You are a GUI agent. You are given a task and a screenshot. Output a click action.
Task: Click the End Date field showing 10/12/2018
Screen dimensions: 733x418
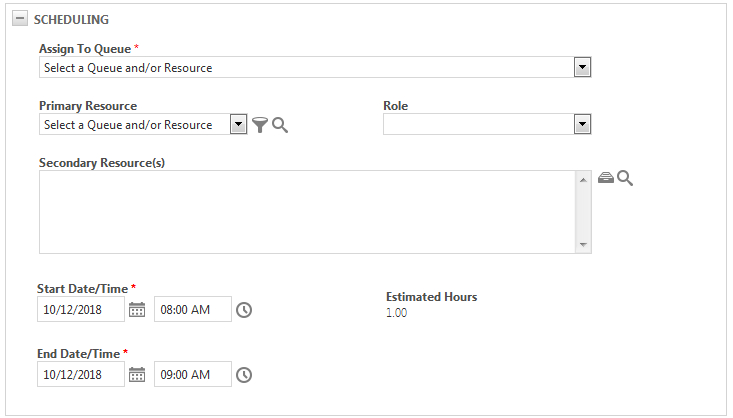coord(81,374)
